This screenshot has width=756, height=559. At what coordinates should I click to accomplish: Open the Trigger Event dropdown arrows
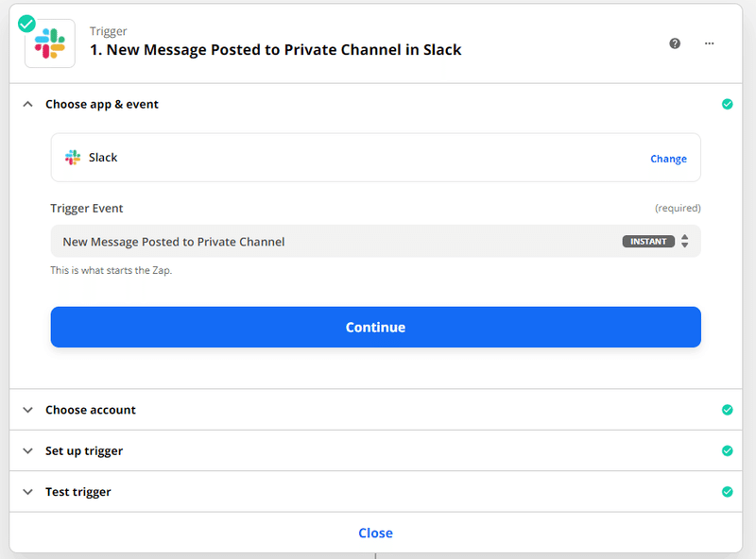(x=684, y=241)
